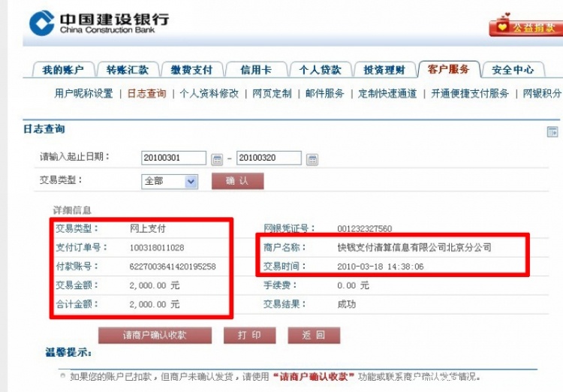Switch to the 安全中心 tab
The image size is (563, 392).
[x=513, y=70]
